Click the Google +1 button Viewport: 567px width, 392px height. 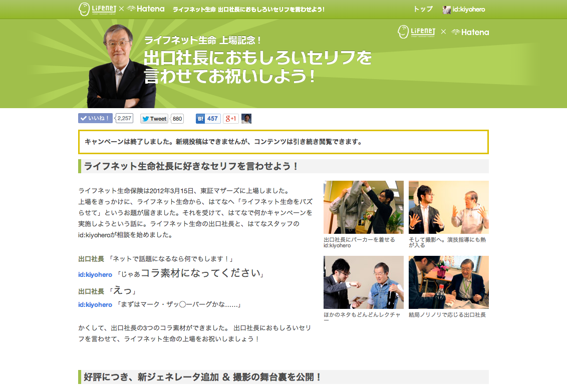pyautogui.click(x=231, y=119)
